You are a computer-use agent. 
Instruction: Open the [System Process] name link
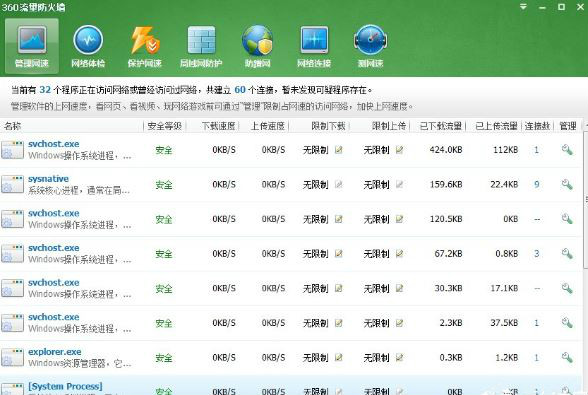coord(65,386)
